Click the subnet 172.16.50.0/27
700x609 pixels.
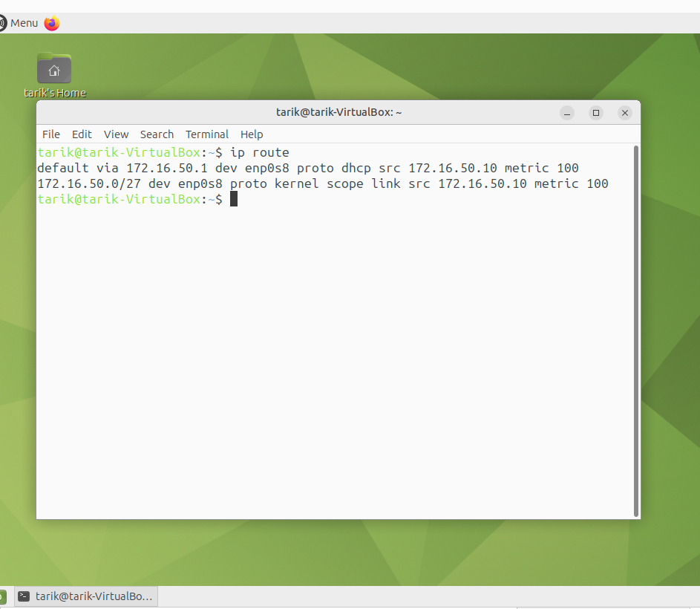(x=89, y=184)
